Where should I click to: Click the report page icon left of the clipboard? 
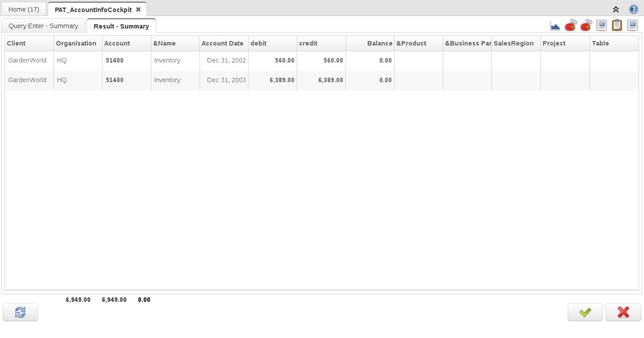602,25
